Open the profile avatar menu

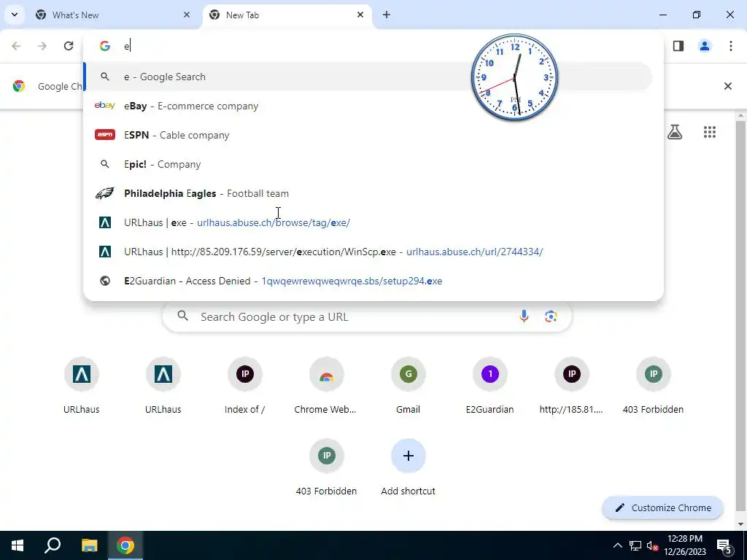(x=705, y=46)
